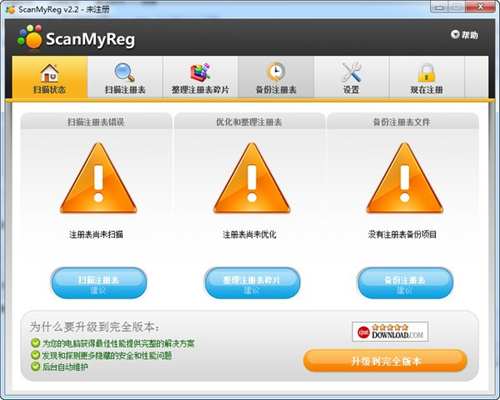Click the blue 整理注册表碎片 button
Image resolution: width=500 pixels, height=400 pixels.
tap(252, 283)
